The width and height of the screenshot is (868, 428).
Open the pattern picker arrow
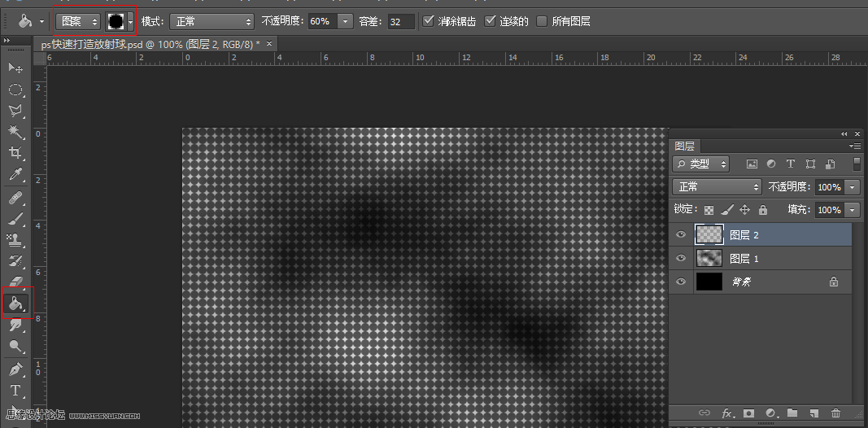(x=131, y=22)
